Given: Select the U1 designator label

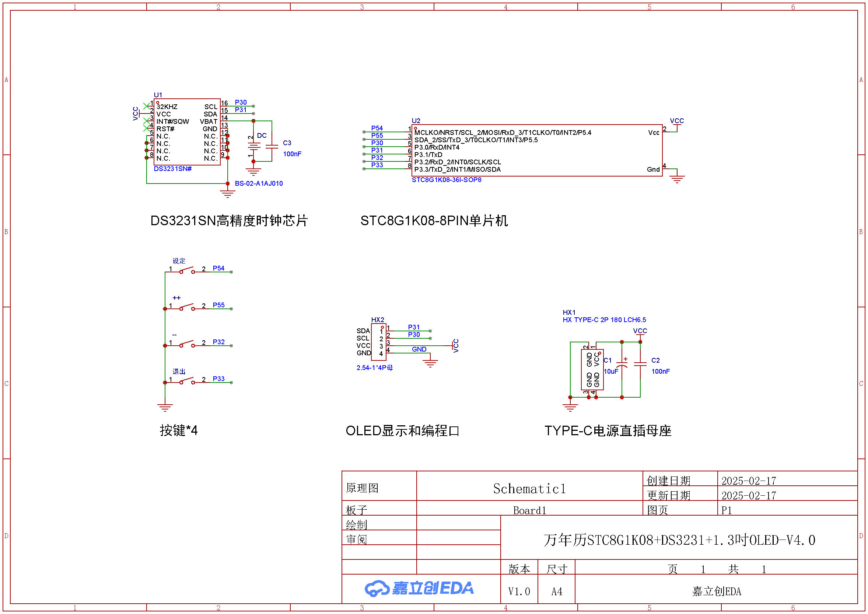Looking at the screenshot, I should [158, 95].
